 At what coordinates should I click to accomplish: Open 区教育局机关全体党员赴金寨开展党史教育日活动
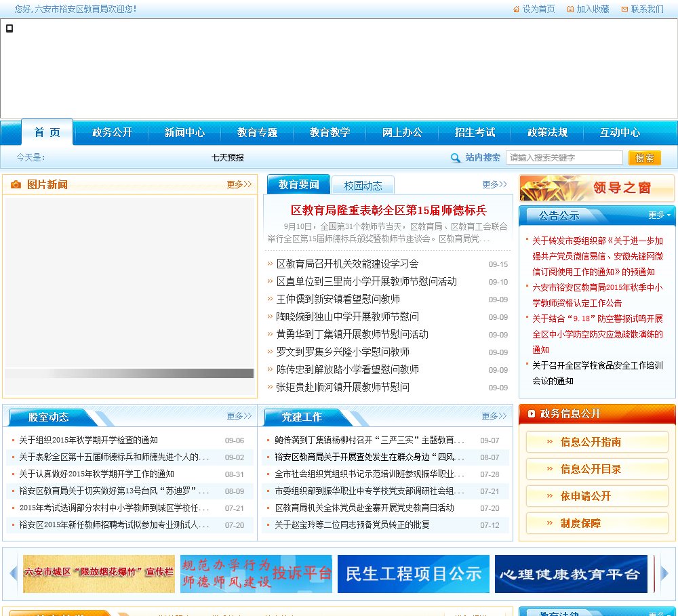click(364, 508)
